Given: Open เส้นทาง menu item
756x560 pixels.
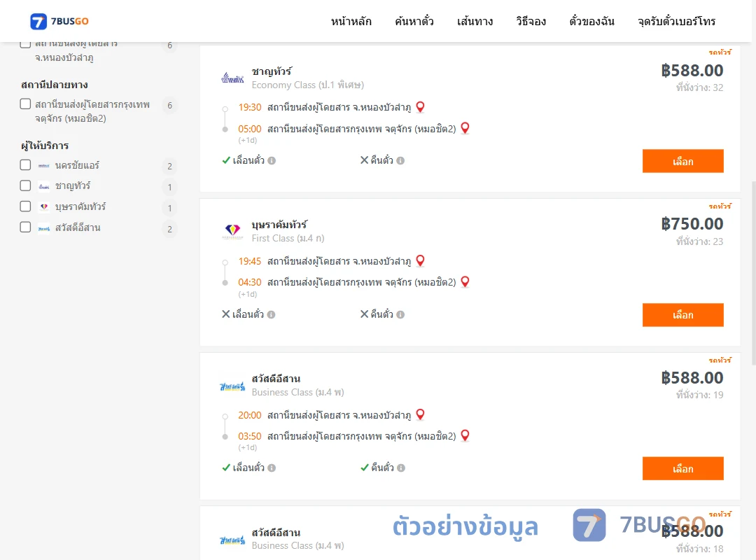Looking at the screenshot, I should click(475, 21).
